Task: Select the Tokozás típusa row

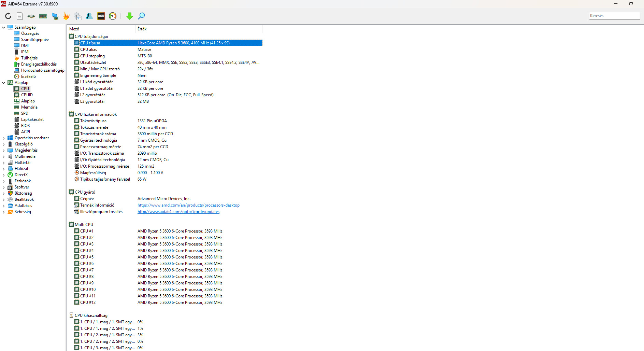Action: [x=168, y=121]
